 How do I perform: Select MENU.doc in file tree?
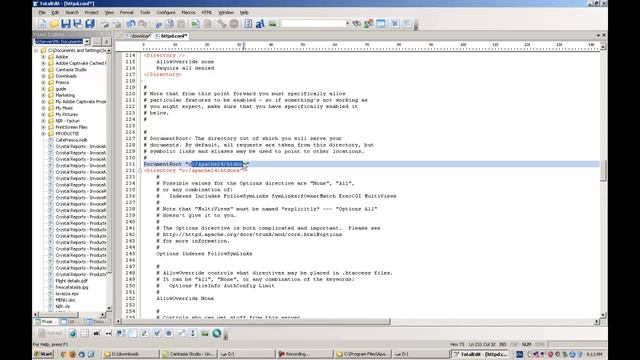point(65,300)
